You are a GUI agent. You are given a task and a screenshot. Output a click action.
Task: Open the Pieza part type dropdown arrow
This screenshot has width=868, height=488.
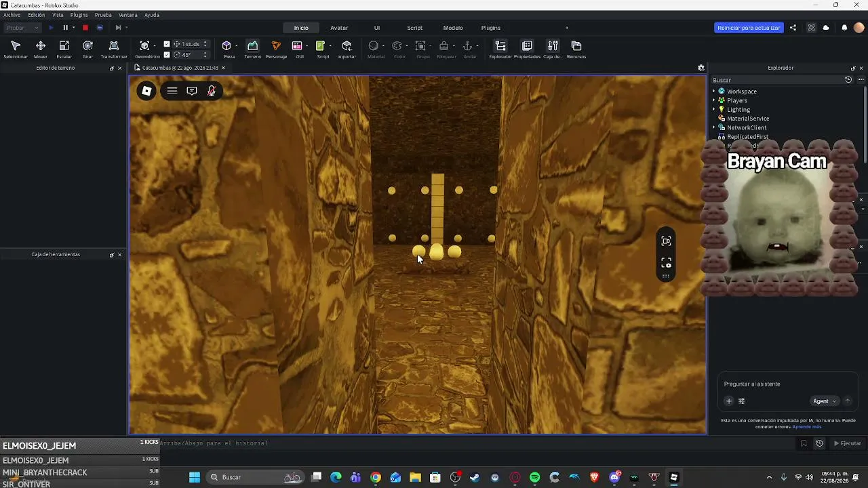coord(236,46)
